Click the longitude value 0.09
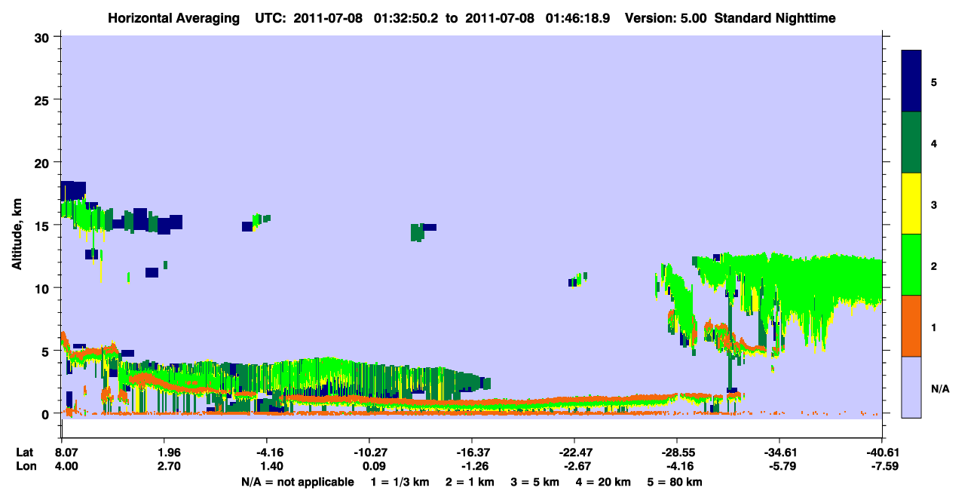Viewport: 980px width, 503px height. coord(370,467)
